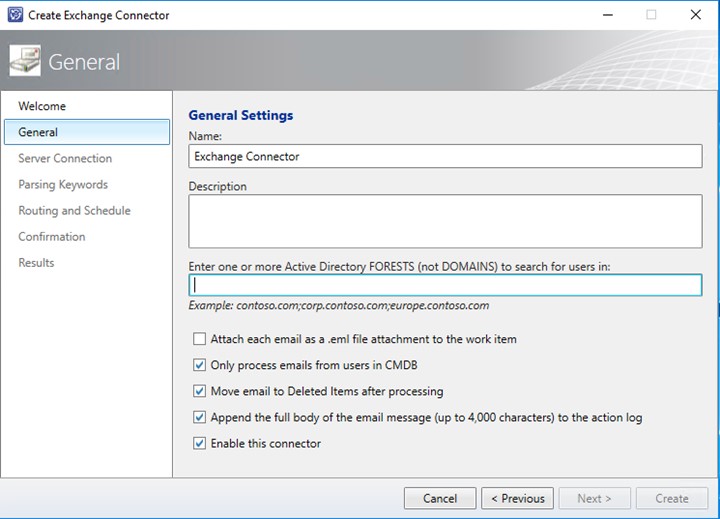This screenshot has height=519, width=720.
Task: Click inside the Description text box
Action: [445, 221]
